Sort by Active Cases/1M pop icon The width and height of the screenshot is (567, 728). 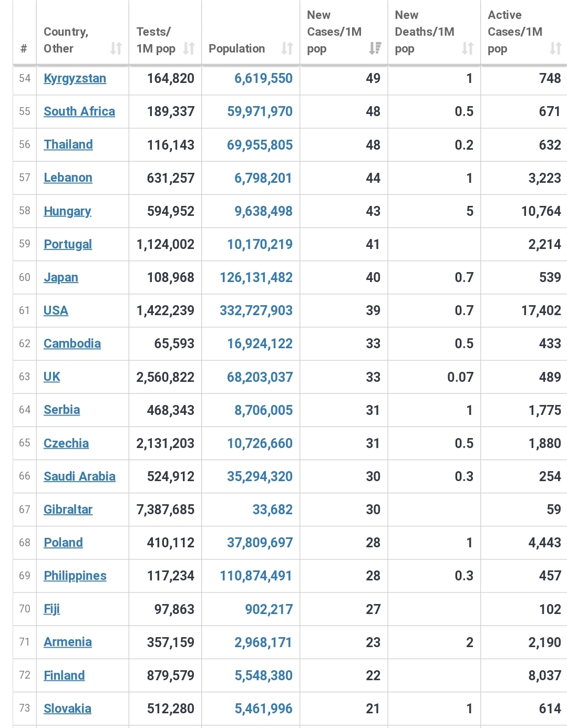point(555,48)
